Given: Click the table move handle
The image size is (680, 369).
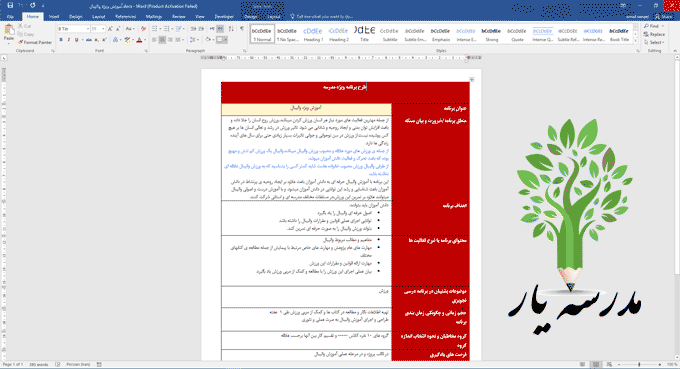Looking at the screenshot, I should (x=472, y=79).
